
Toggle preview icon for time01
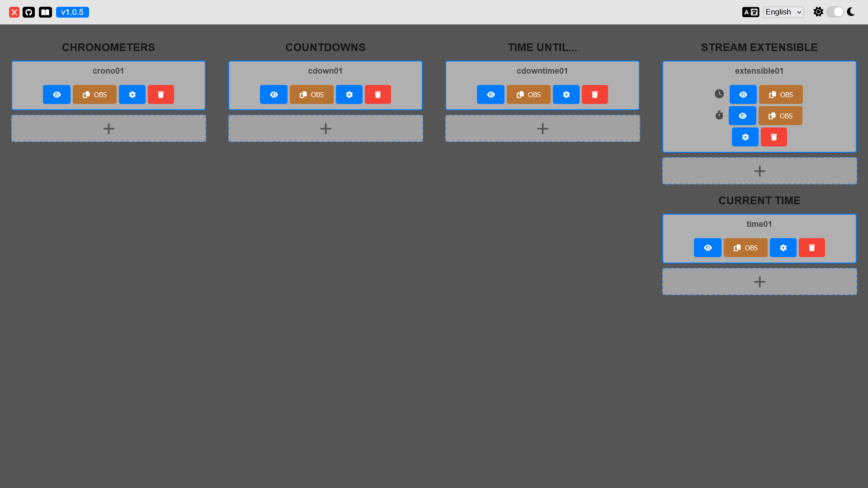[708, 247]
